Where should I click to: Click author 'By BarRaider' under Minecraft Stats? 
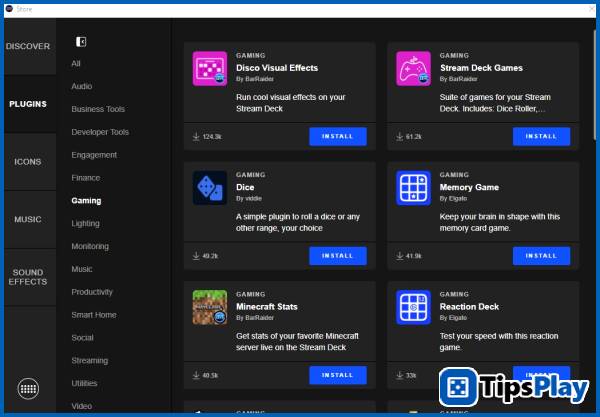[255, 318]
